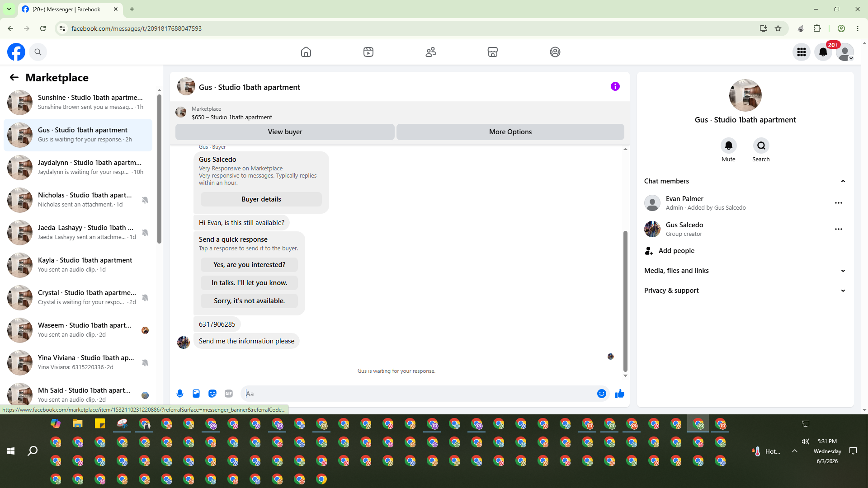The height and width of the screenshot is (488, 868).
Task: Choose a sticker for the message
Action: click(212, 394)
